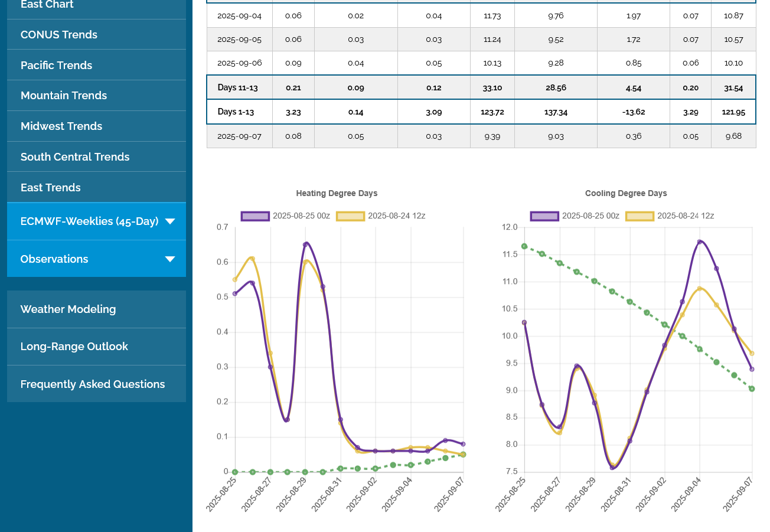The width and height of the screenshot is (770, 532).
Task: Open South Central Trends
Action: (75, 157)
